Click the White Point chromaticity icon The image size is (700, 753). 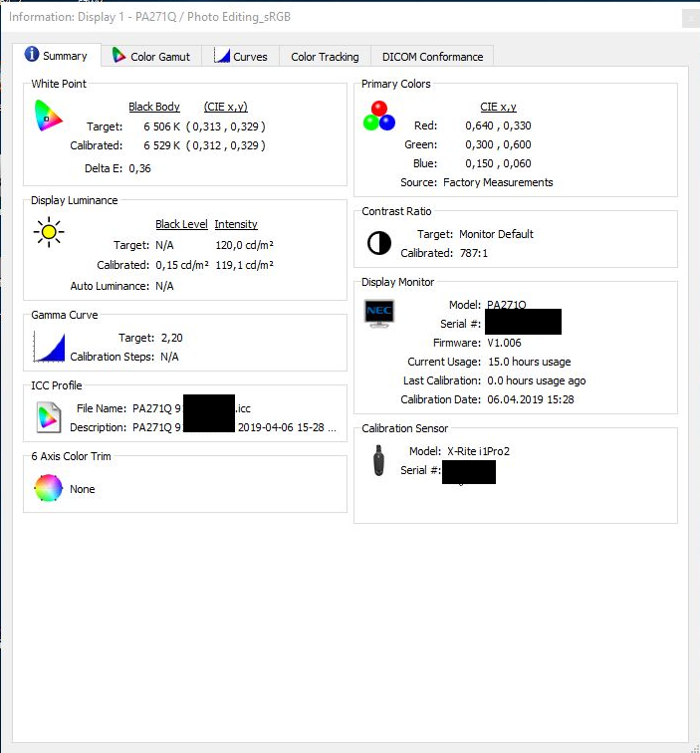[x=49, y=116]
